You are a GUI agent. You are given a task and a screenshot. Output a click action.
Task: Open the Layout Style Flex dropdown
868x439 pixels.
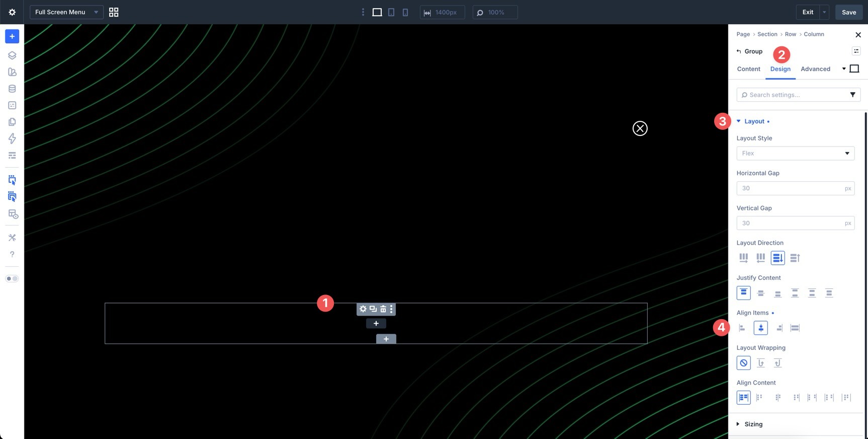click(x=796, y=153)
